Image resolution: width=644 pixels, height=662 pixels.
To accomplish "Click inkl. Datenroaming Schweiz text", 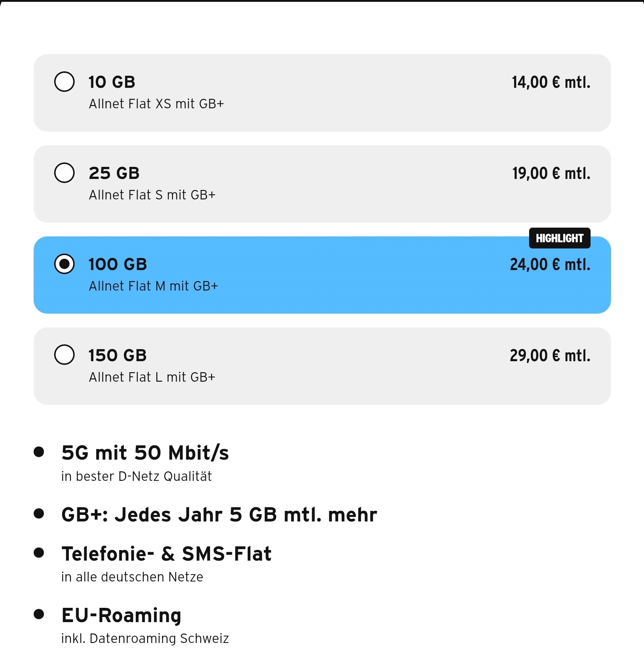I will click(145, 639).
